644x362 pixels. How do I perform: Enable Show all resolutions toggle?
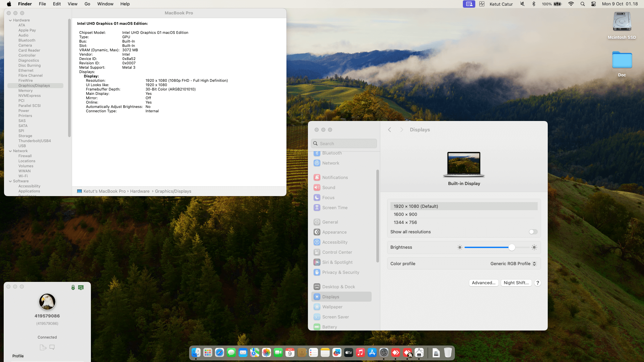click(x=533, y=232)
